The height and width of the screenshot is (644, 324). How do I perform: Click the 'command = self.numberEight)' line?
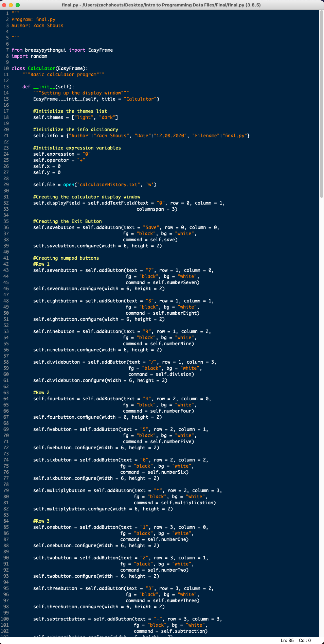point(162,313)
